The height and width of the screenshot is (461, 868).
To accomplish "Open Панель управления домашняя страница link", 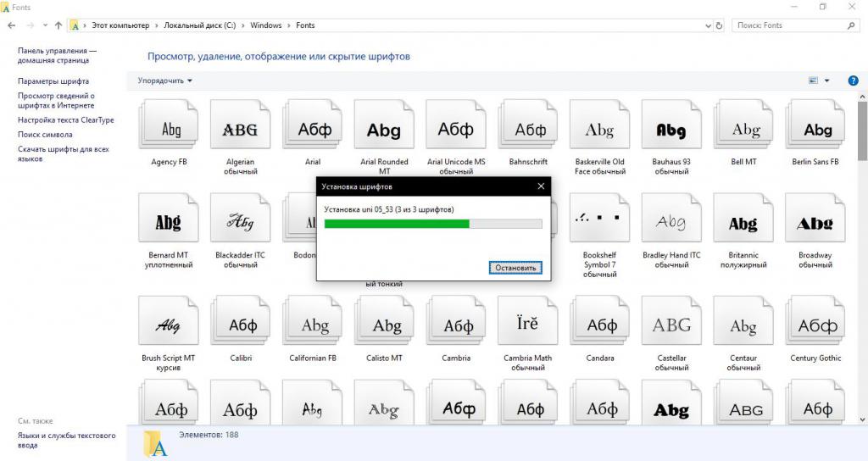I will [x=57, y=55].
